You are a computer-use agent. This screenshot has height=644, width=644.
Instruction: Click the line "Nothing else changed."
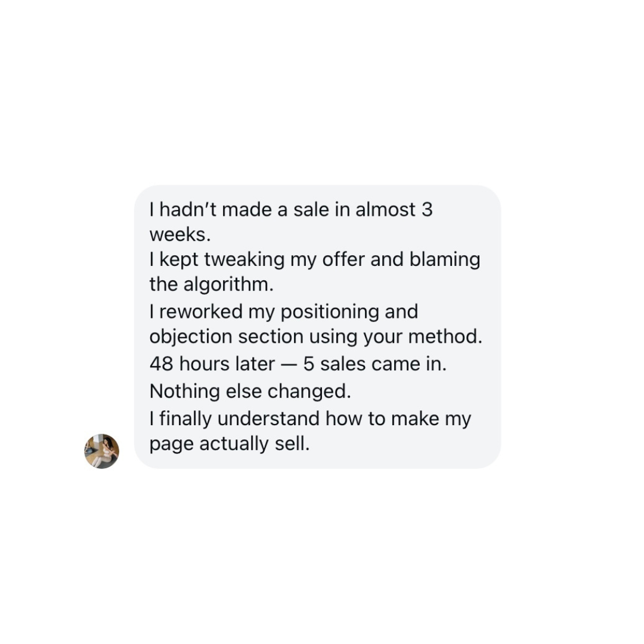(x=250, y=391)
